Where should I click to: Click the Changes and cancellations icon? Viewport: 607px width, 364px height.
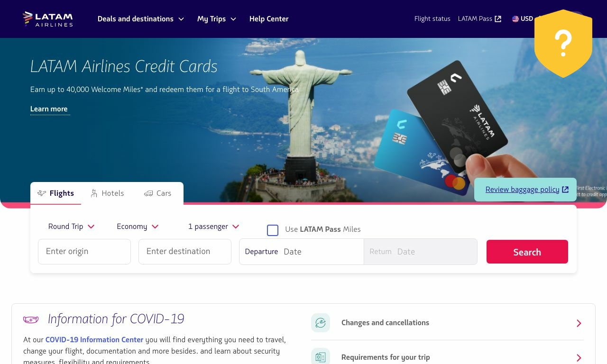[321, 323]
